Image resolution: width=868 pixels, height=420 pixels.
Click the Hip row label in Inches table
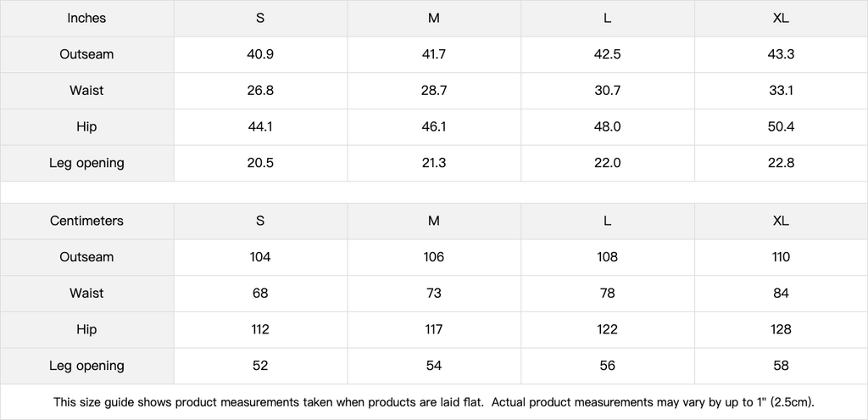click(x=86, y=126)
